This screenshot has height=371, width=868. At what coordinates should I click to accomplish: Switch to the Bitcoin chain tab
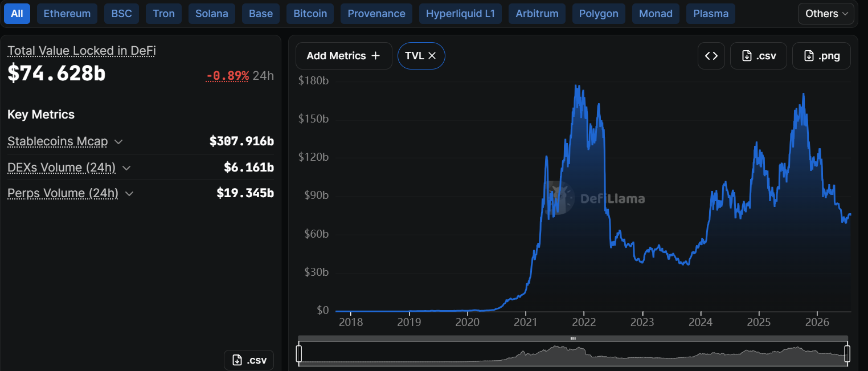pos(310,14)
